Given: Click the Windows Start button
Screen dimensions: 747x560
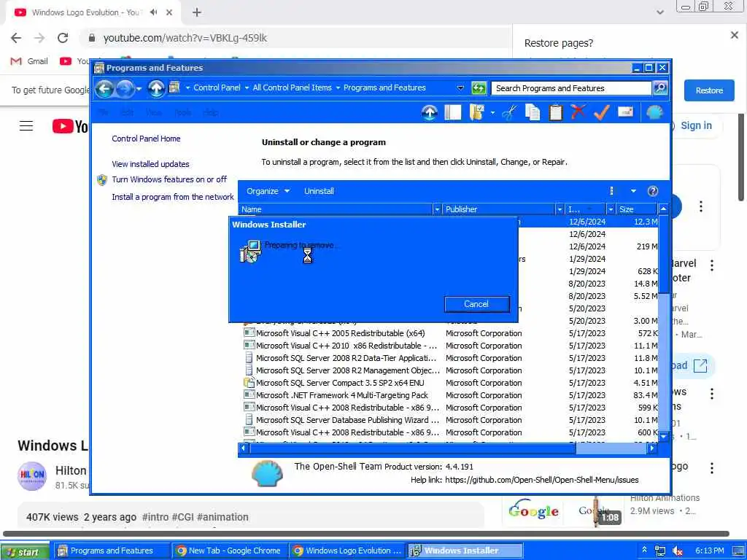Looking at the screenshot, I should coord(24,551).
